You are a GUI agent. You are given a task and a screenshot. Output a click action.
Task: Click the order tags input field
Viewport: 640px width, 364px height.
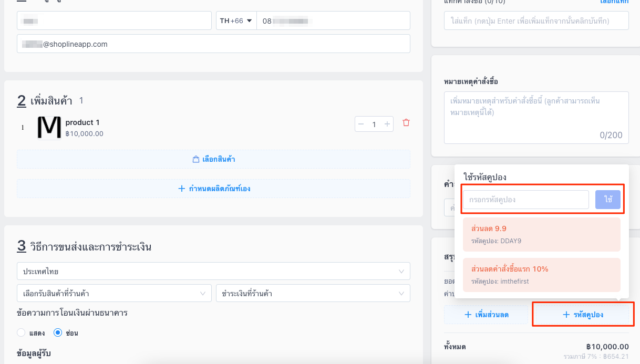point(536,21)
